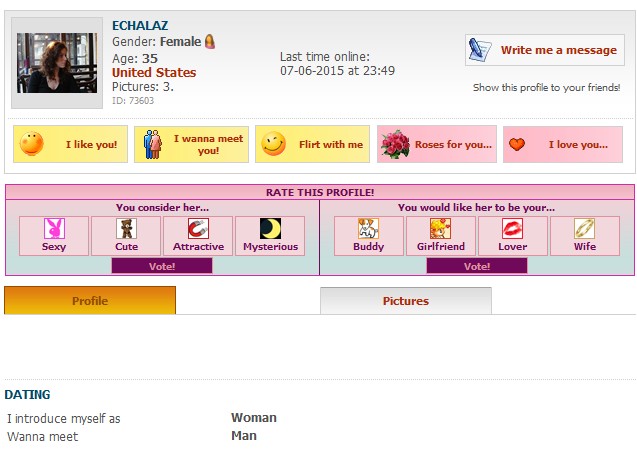Click the RATE THIS PROFILE! heading
Image resolution: width=637 pixels, height=463 pixels.
[x=320, y=193]
